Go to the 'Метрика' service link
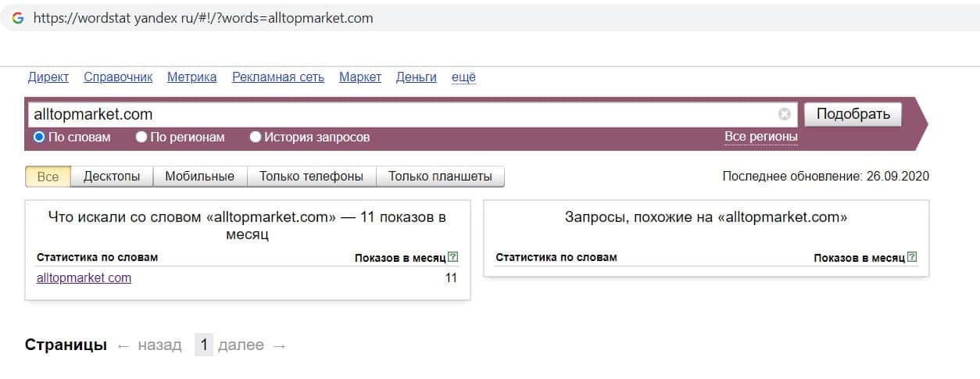Image resolution: width=980 pixels, height=379 pixels. (191, 77)
